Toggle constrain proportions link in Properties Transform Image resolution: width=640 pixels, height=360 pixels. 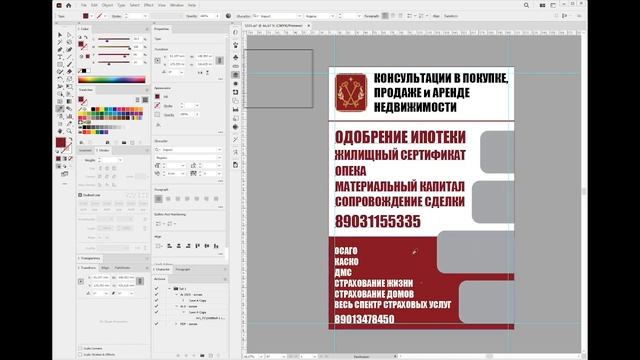220,60
